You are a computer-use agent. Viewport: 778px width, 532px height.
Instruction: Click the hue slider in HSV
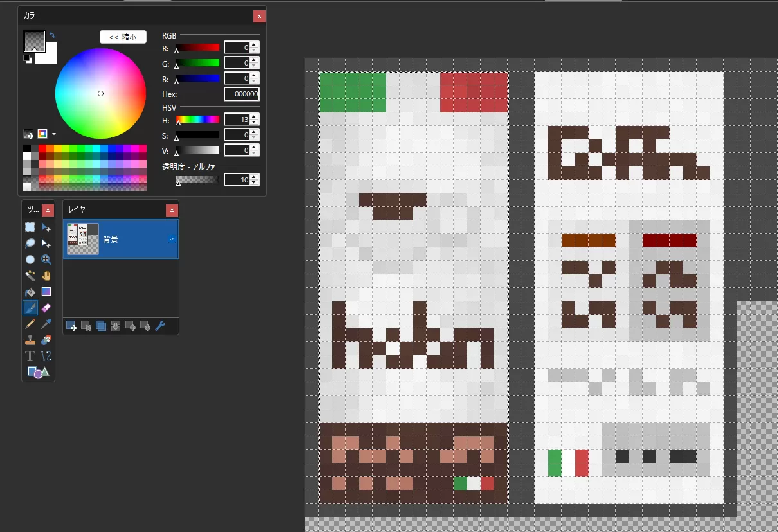pos(198,119)
